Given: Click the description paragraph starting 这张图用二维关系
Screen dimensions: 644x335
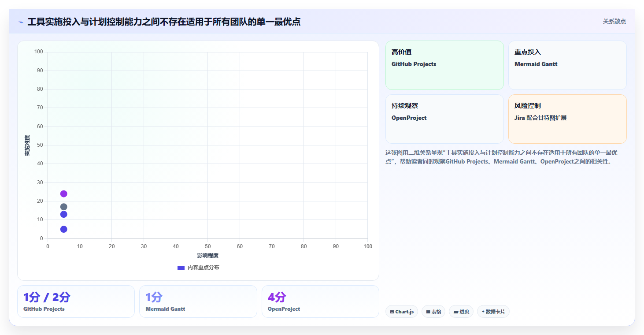Looking at the screenshot, I should click(x=502, y=157).
